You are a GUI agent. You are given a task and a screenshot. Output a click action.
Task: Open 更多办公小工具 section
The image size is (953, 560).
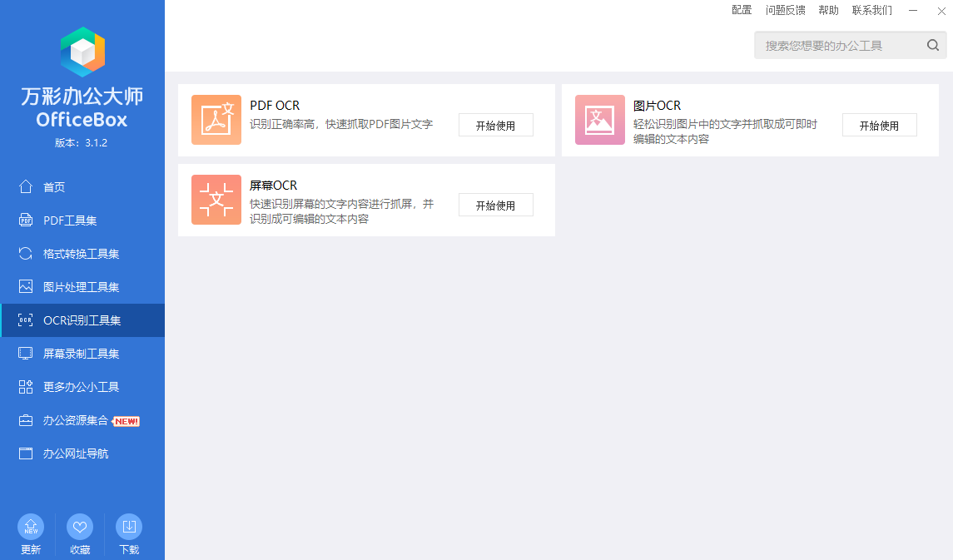[x=81, y=387]
